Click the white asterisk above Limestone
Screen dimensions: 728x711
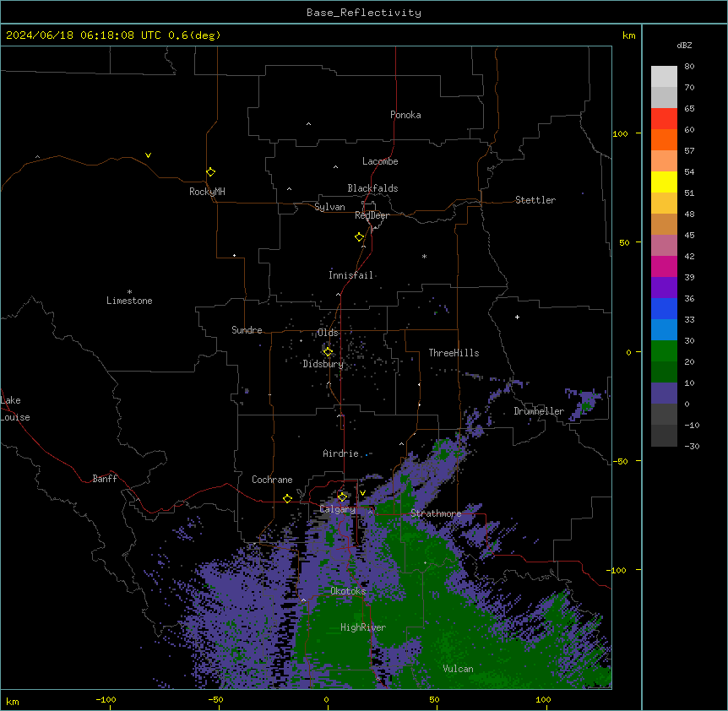[129, 292]
